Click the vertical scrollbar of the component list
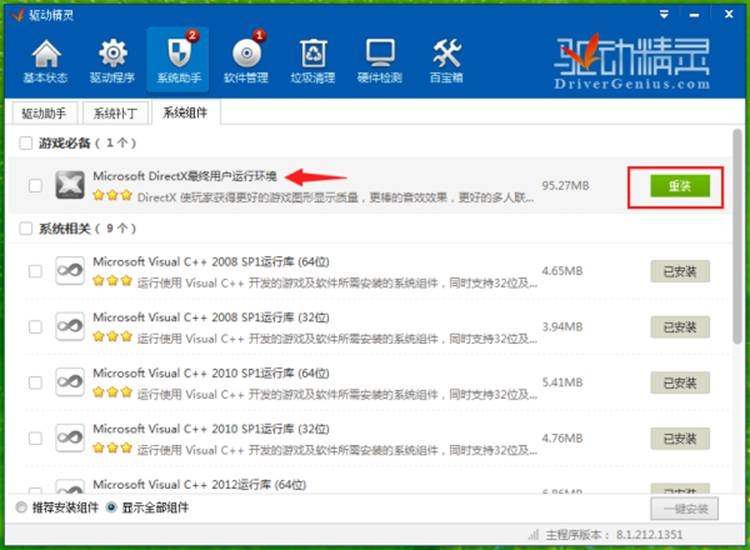The image size is (750, 550). [737, 237]
